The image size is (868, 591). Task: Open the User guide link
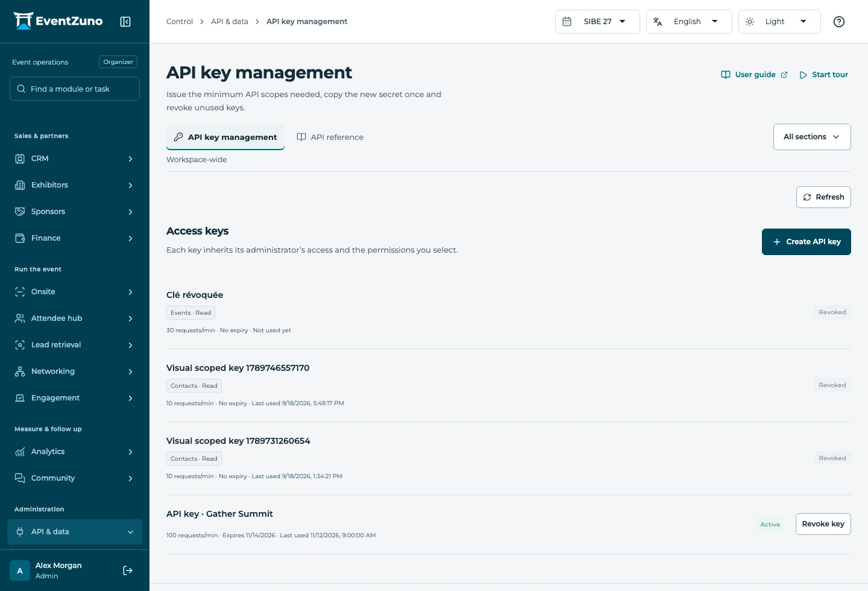point(755,75)
